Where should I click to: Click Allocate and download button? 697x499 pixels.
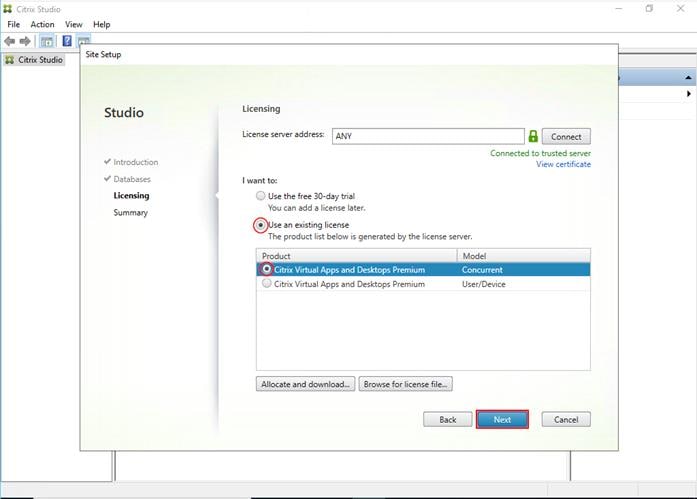coord(305,384)
